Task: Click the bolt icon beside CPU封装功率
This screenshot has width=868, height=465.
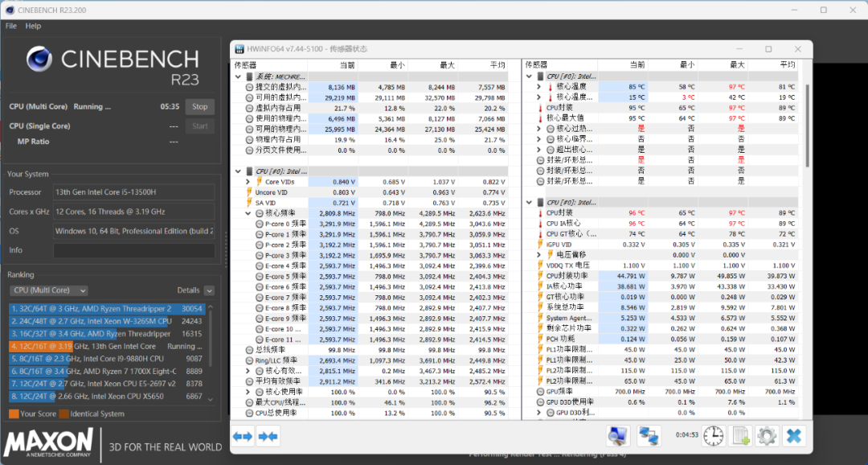Action: (x=540, y=276)
